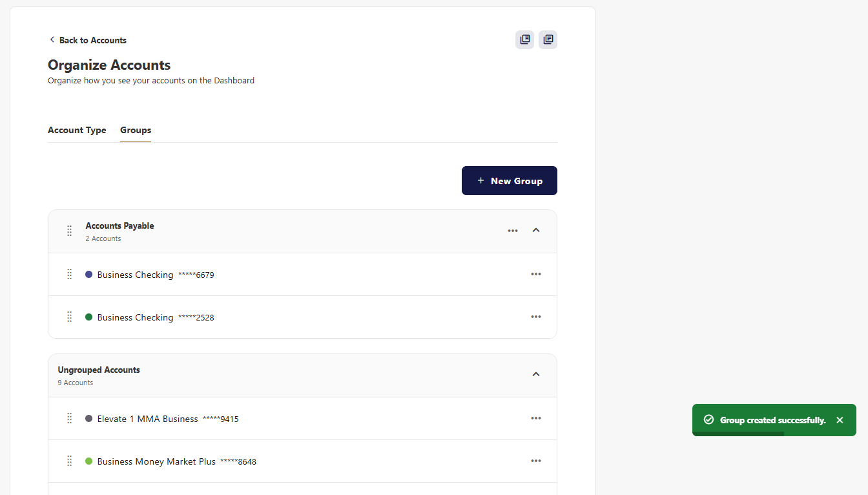The image size is (868, 495).
Task: Click drag handle for Business Checking *****6679
Action: coord(69,274)
